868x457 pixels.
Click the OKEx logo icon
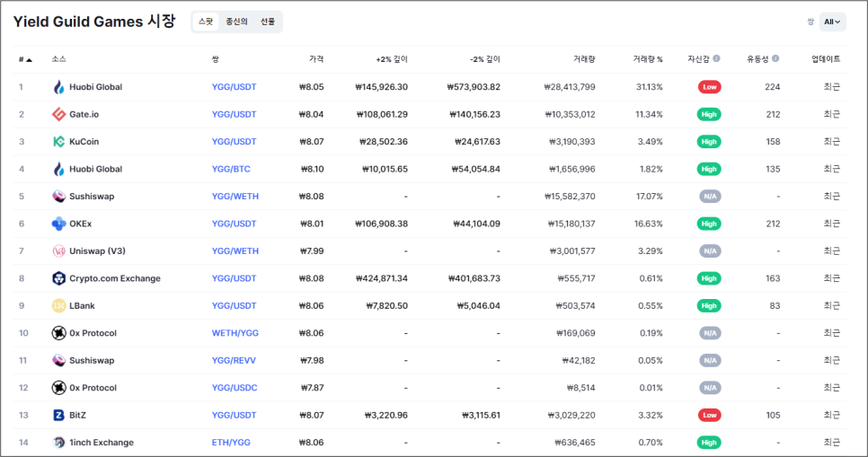click(58, 224)
